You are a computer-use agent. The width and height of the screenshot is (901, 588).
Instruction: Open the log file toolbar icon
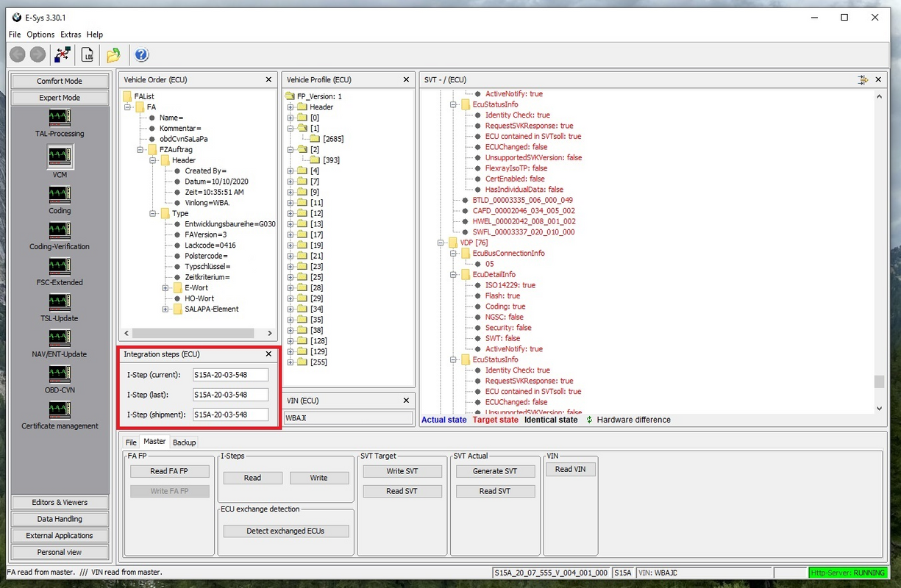pyautogui.click(x=88, y=54)
